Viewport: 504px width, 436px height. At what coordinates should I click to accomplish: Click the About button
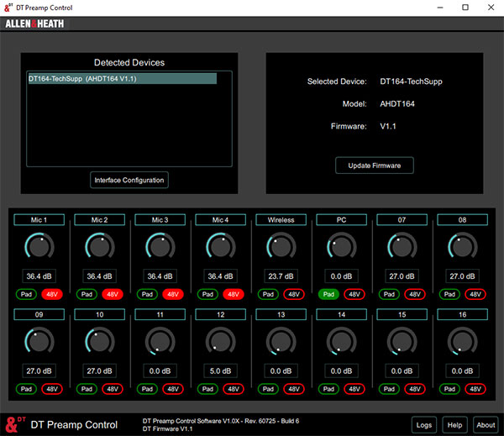coord(486,425)
